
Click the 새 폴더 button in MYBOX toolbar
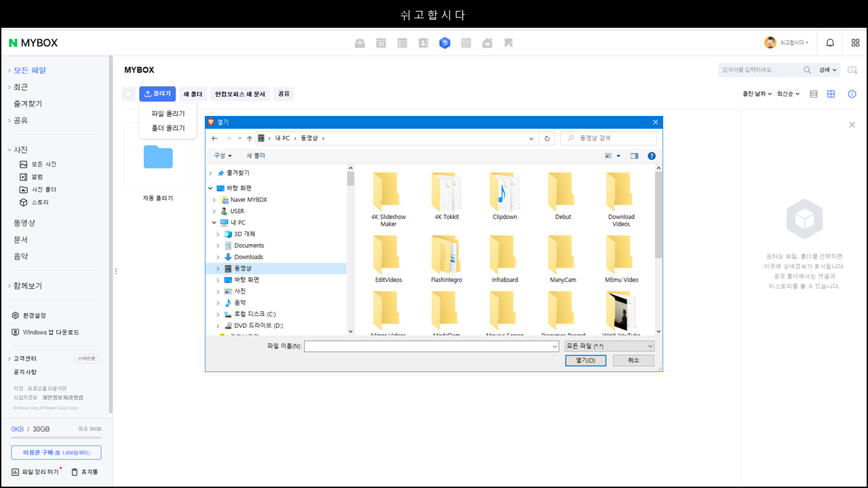click(x=193, y=94)
